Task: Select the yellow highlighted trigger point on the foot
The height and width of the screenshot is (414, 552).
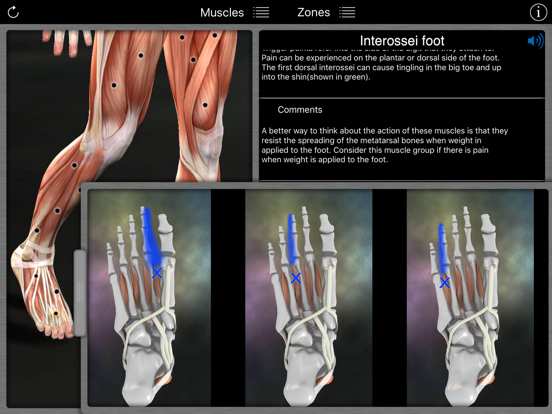Action: [56, 313]
